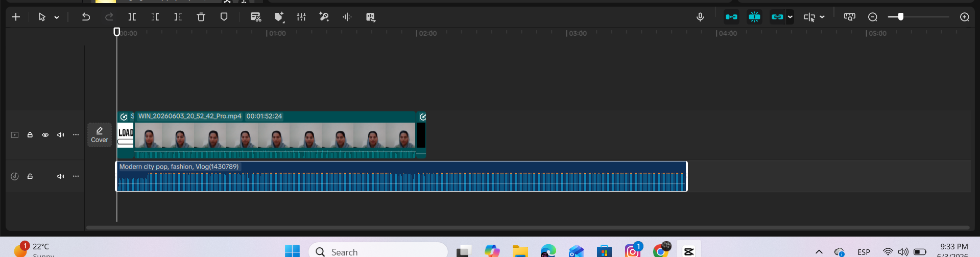
Task: Click the horizontal timeline scrollbar
Action: (528, 227)
